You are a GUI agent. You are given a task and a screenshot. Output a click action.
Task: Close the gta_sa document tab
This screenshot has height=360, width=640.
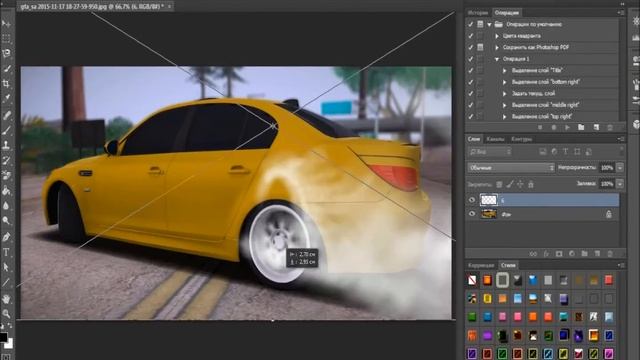tap(169, 7)
